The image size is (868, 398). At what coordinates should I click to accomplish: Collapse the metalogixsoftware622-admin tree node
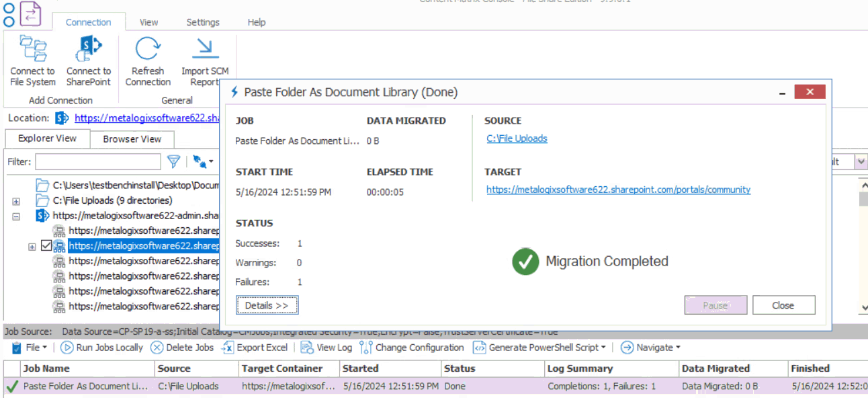[x=16, y=216]
